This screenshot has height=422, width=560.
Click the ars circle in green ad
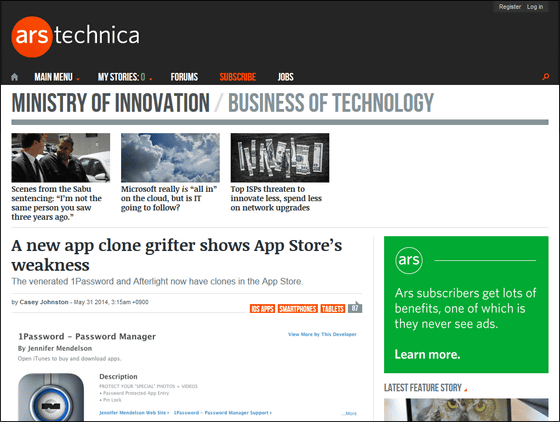tap(409, 260)
